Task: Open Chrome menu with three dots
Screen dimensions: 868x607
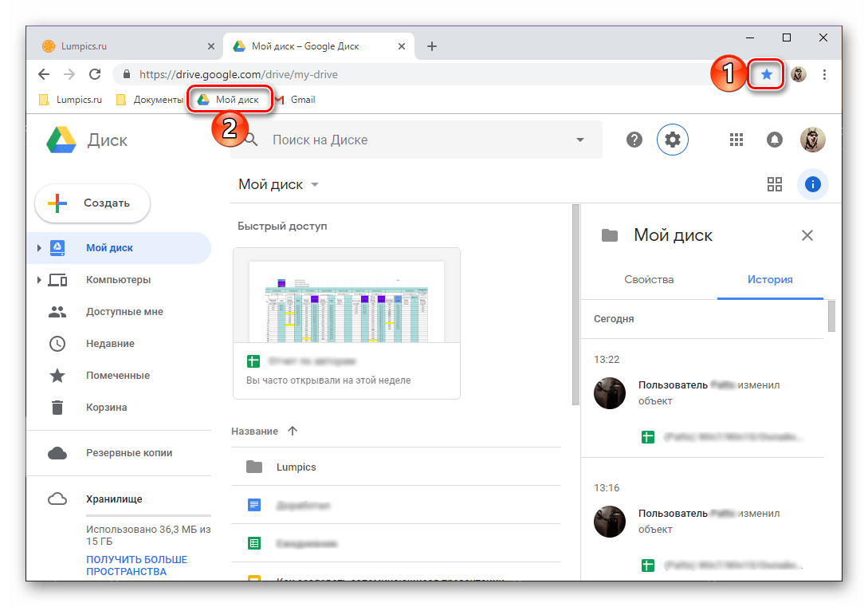Action: click(824, 74)
